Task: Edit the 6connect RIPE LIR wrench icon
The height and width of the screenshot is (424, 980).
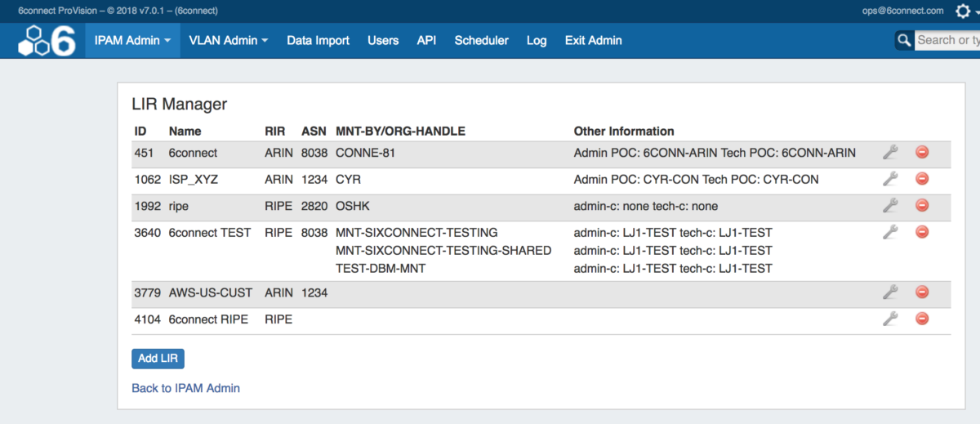Action: tap(890, 319)
